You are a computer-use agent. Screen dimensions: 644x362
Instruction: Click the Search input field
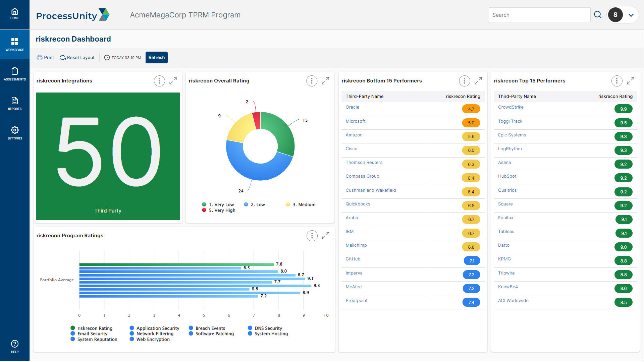coord(539,15)
